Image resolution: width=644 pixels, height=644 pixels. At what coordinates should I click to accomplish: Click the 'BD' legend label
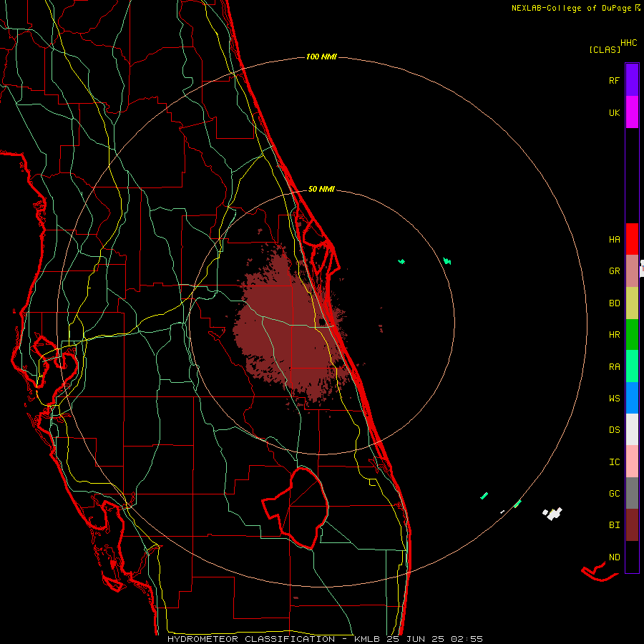[614, 303]
